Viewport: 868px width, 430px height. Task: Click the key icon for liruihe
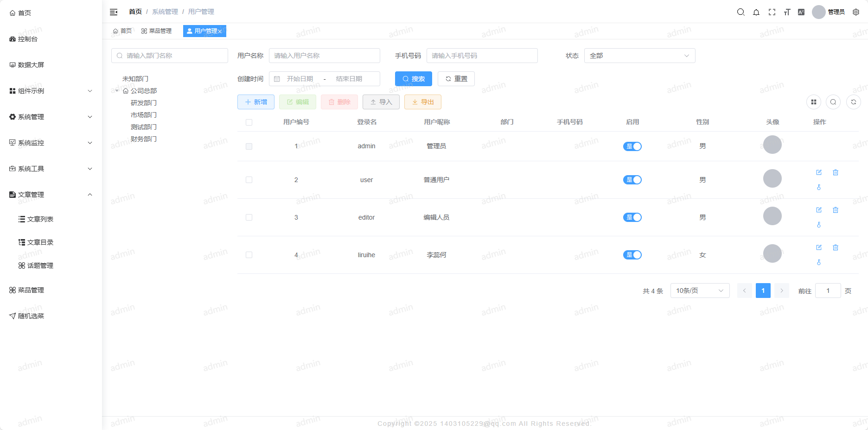click(x=819, y=262)
